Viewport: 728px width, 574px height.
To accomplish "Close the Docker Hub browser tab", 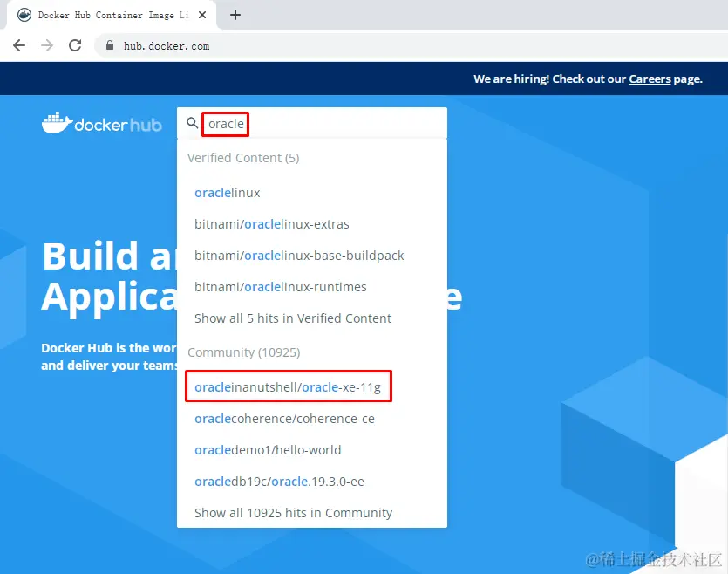I will [202, 15].
